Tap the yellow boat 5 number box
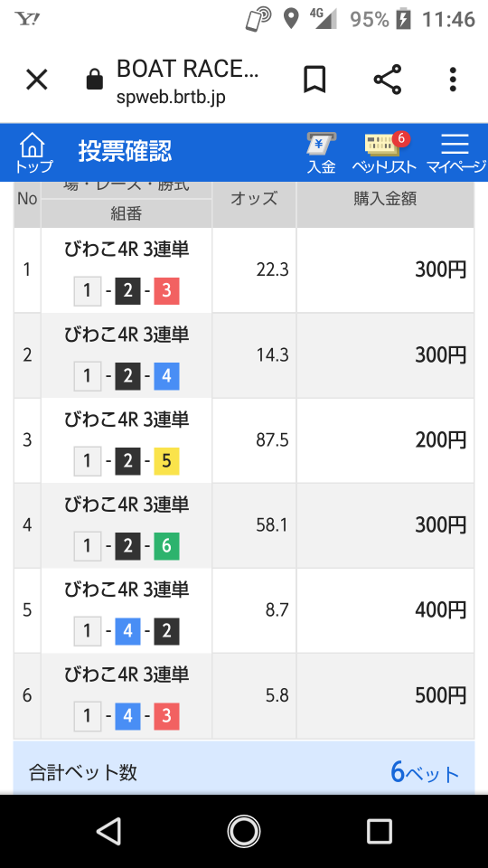This screenshot has height=868, width=488. pos(166,461)
